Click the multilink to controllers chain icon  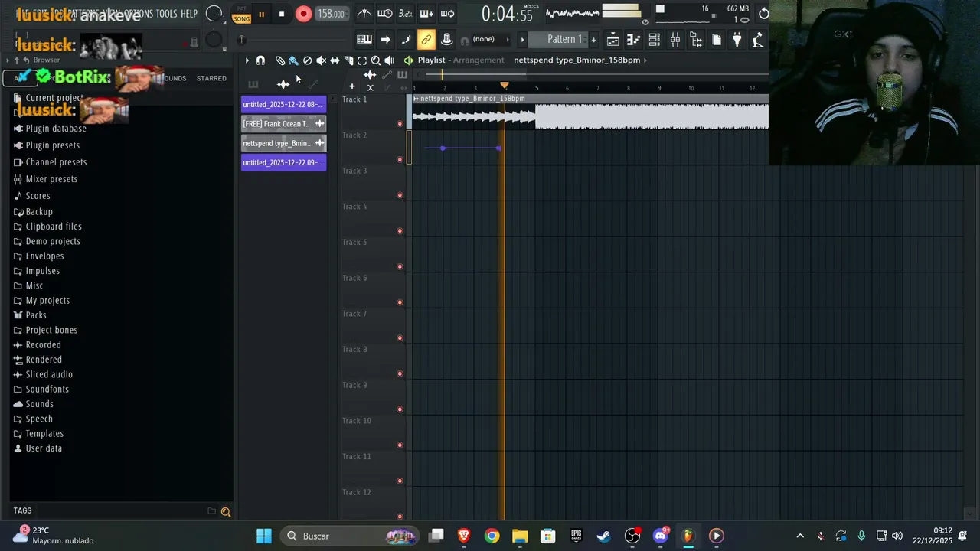coord(426,40)
